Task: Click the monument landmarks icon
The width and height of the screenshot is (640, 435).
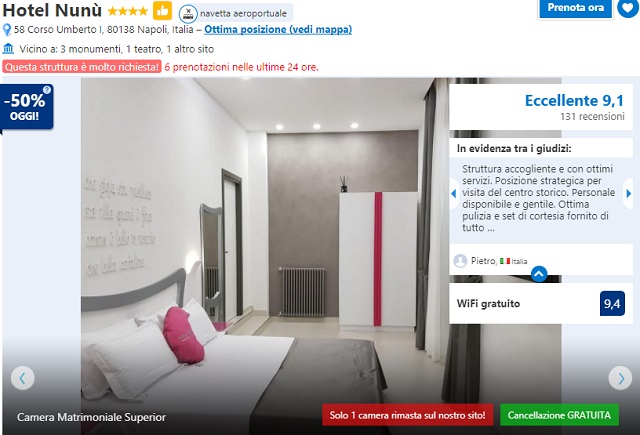Action: (8, 49)
